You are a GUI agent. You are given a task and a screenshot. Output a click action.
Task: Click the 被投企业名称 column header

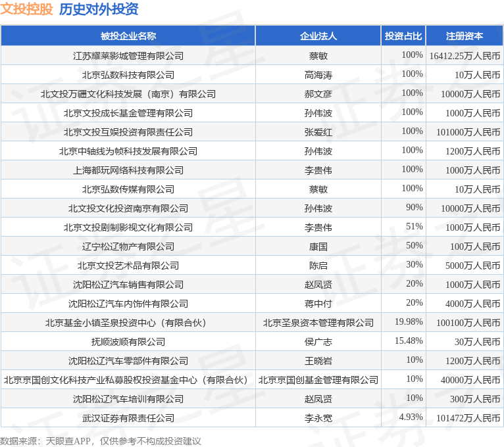(x=128, y=35)
